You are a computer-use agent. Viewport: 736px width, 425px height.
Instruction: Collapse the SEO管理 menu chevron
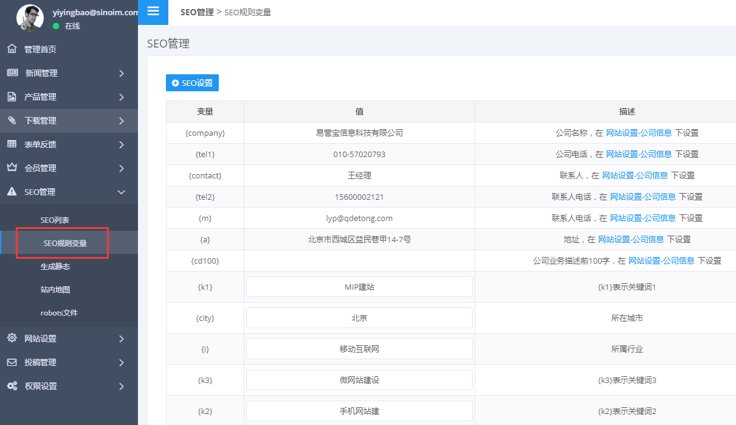tap(121, 192)
